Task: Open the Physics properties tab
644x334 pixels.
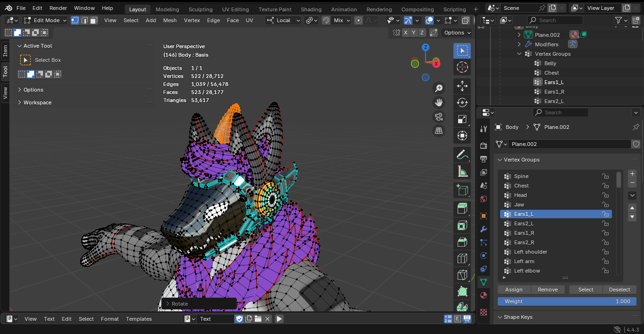Action: 483,256
